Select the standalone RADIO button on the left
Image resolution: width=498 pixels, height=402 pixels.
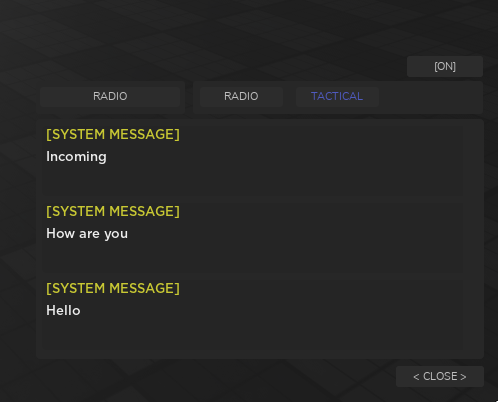(x=110, y=96)
